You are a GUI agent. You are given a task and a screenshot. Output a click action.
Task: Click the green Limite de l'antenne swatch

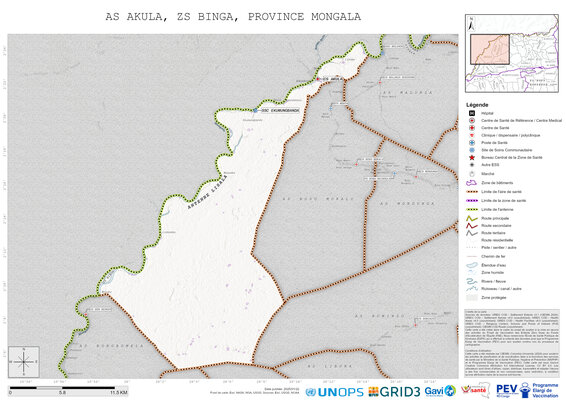(x=471, y=209)
